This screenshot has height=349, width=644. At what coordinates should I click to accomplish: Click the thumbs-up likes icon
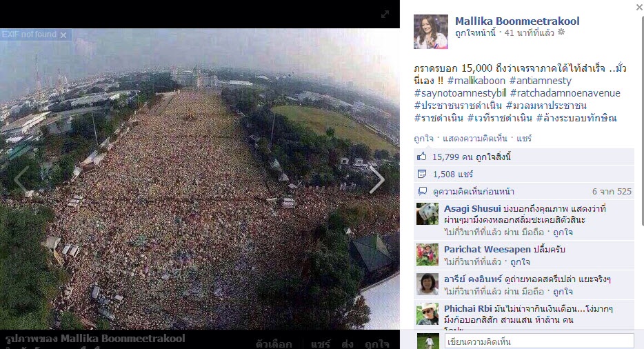[x=422, y=156]
